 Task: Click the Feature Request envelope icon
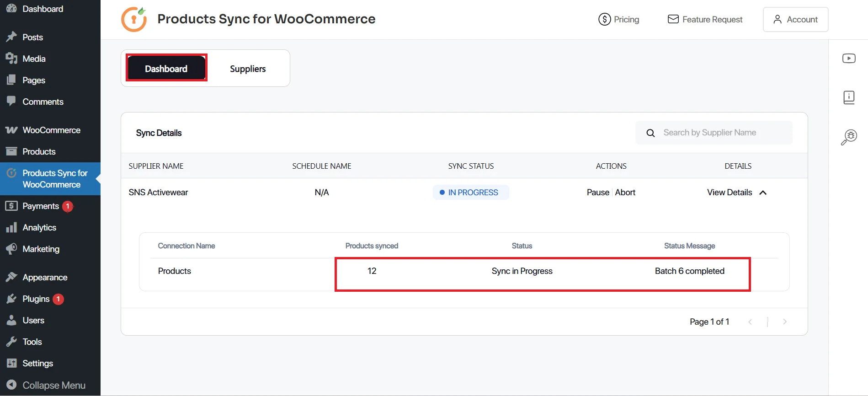click(x=673, y=19)
